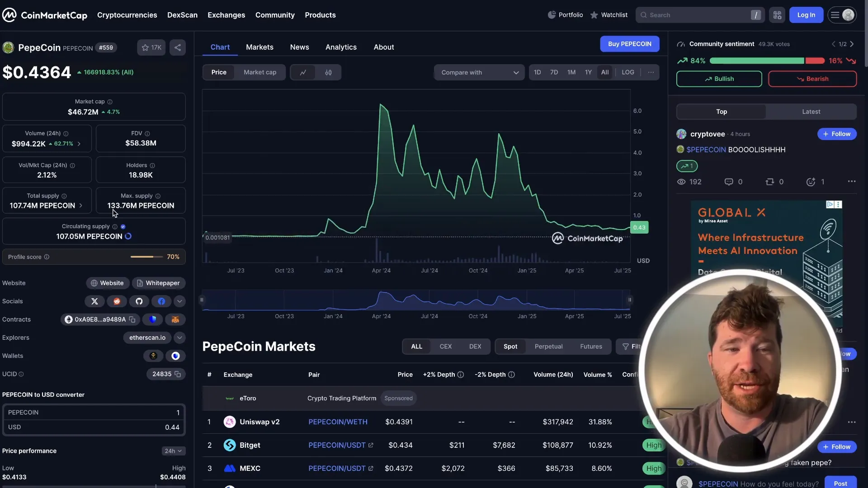Click the repost icon on cryptovee post
This screenshot has height=488, width=868.
click(769, 182)
